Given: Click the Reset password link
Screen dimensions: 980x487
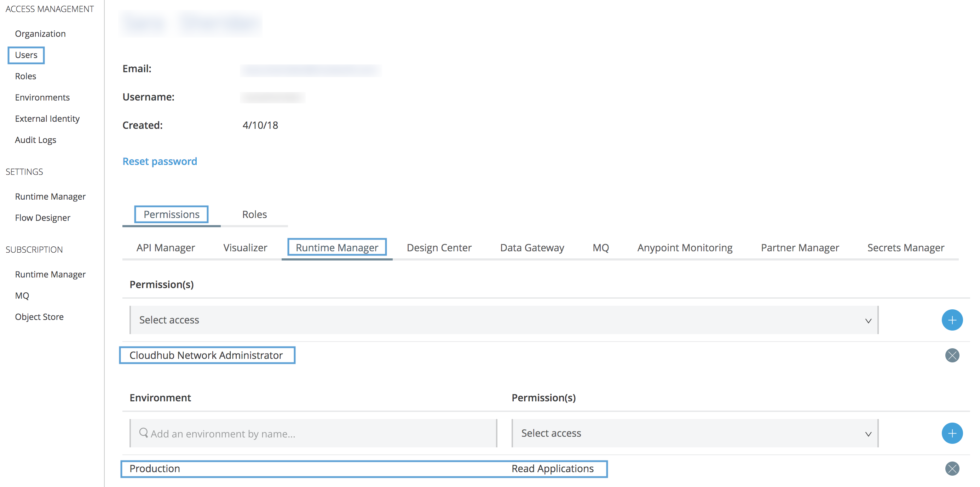Looking at the screenshot, I should pos(160,161).
